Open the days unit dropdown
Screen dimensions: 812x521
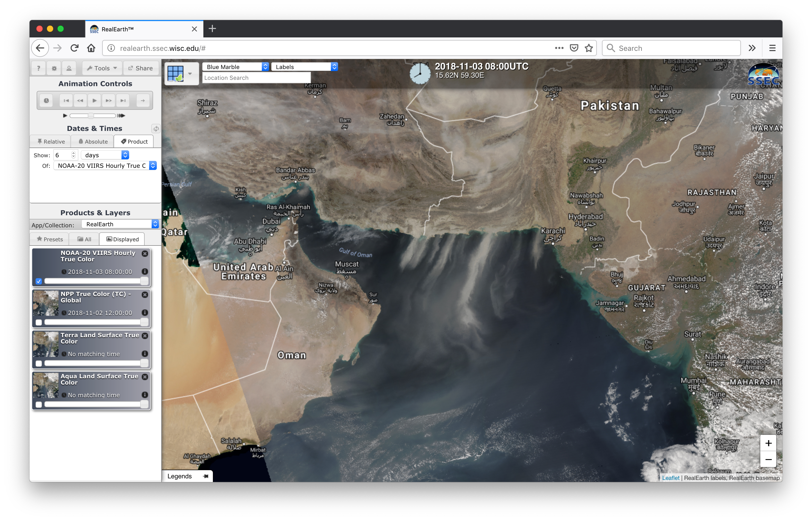105,155
